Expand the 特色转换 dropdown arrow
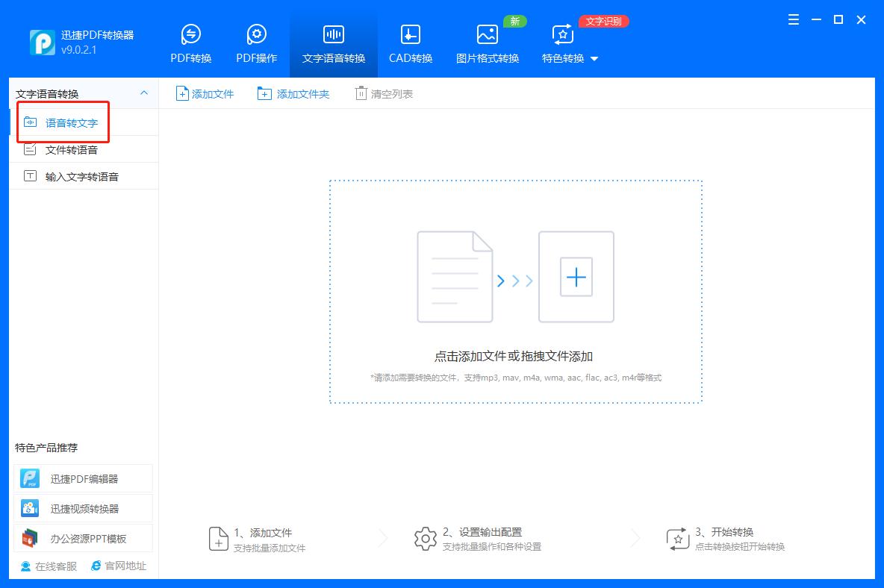Image resolution: width=884 pixels, height=588 pixels. pos(594,58)
